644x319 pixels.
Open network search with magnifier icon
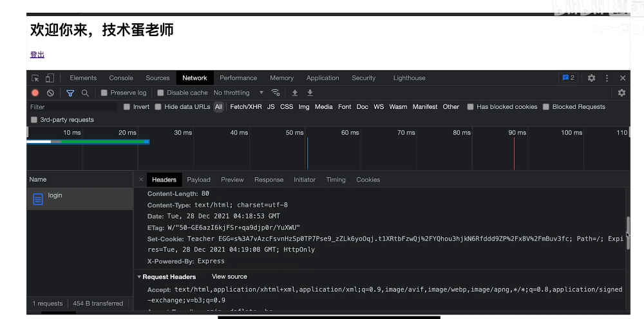(x=85, y=93)
